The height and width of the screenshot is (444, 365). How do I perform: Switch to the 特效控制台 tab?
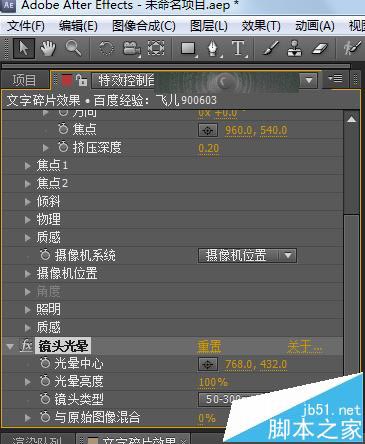click(126, 80)
